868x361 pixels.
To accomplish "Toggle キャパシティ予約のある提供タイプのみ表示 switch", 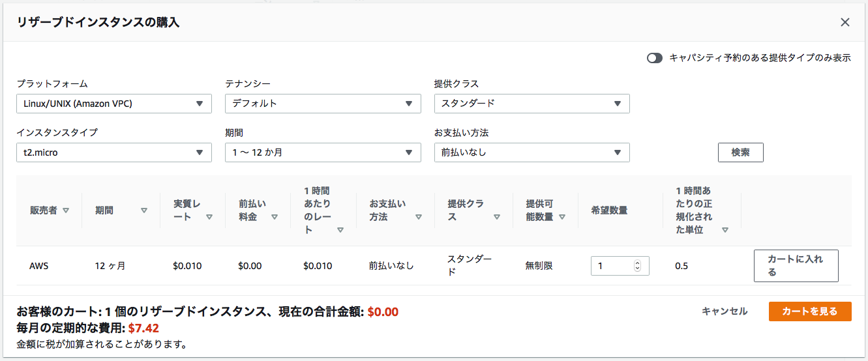I will 655,58.
